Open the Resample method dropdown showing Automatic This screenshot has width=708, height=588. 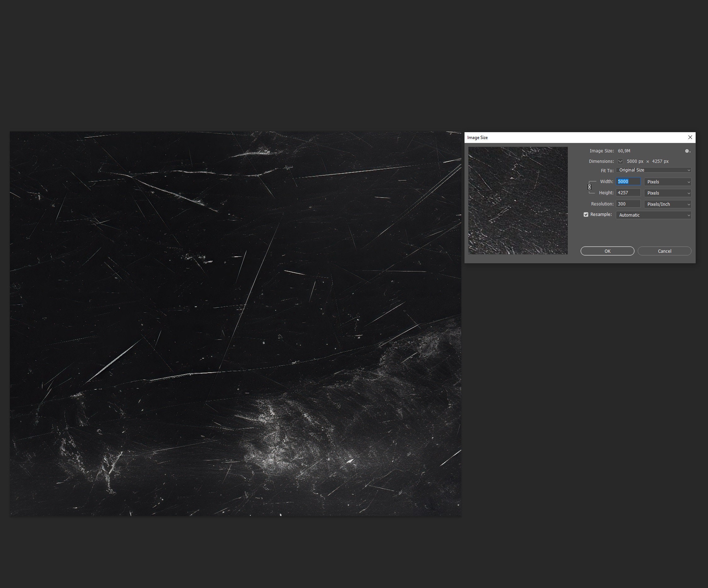653,215
